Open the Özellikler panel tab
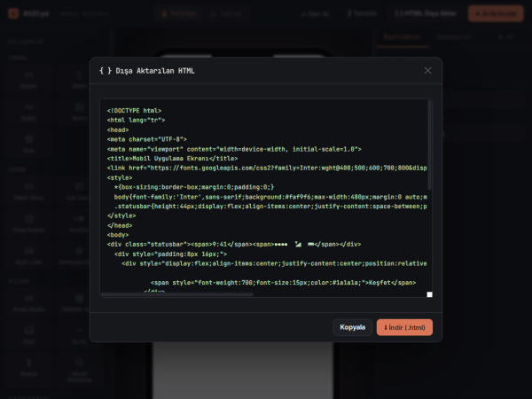 403,36
